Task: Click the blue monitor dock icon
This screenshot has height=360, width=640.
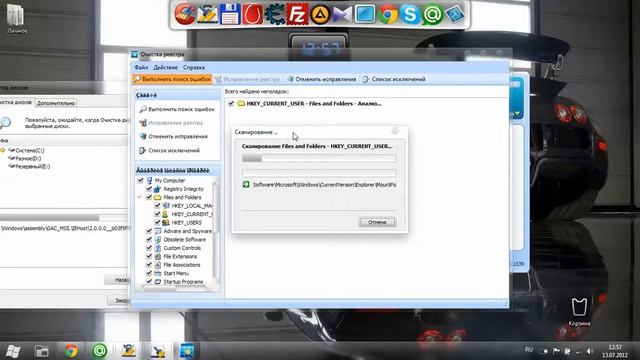Action: 364,14
